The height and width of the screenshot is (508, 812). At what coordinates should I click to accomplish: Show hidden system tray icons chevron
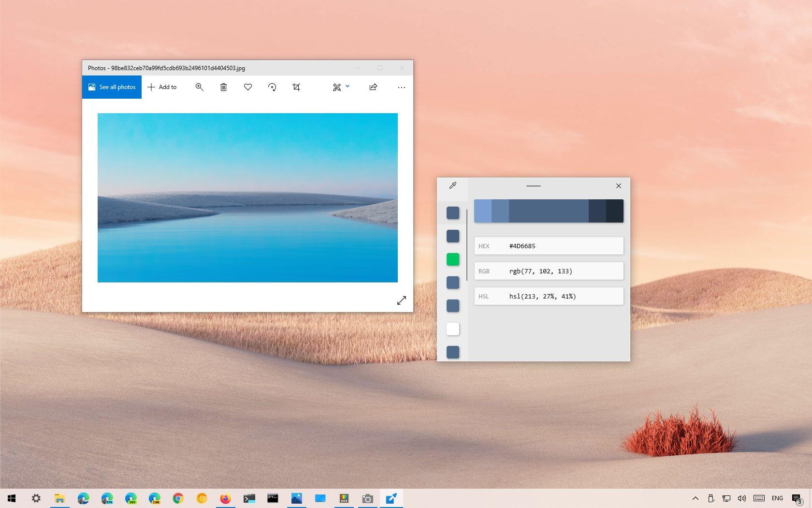(695, 498)
